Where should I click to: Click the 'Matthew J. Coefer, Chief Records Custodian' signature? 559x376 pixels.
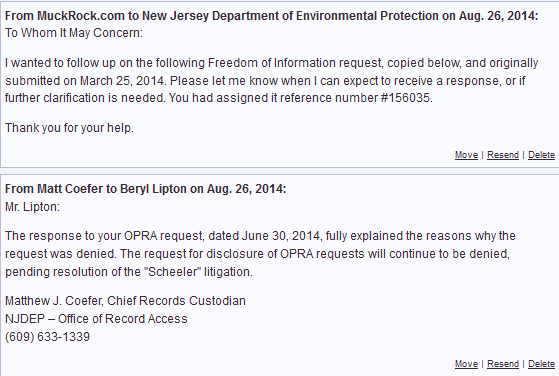point(125,301)
